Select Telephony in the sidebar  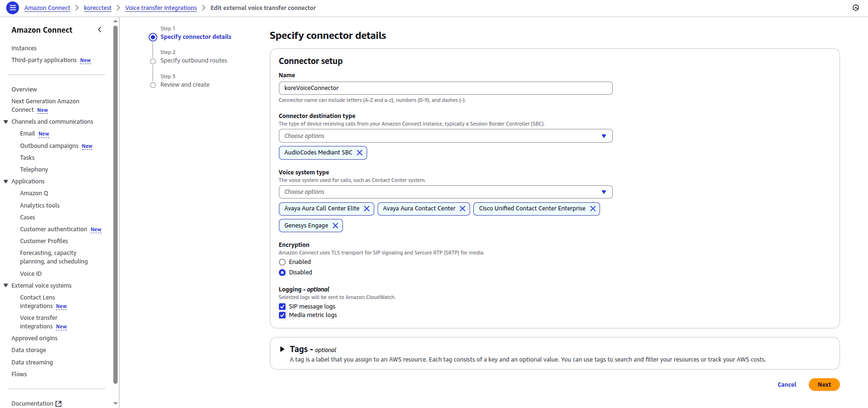coord(34,169)
